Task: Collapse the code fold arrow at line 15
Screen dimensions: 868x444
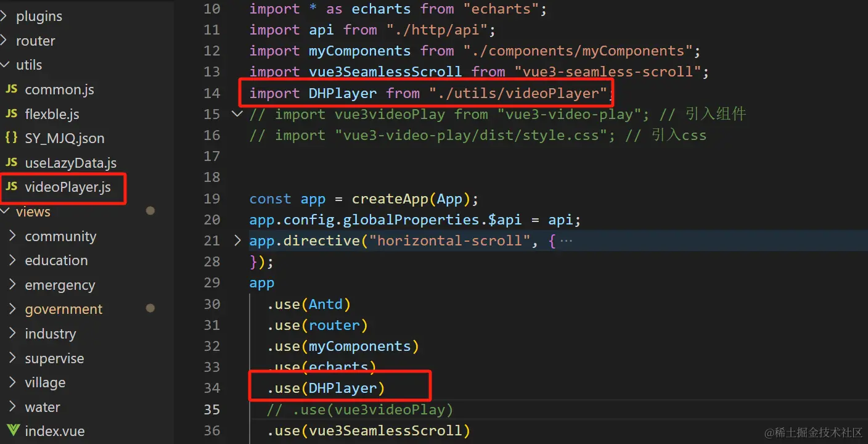Action: click(237, 114)
